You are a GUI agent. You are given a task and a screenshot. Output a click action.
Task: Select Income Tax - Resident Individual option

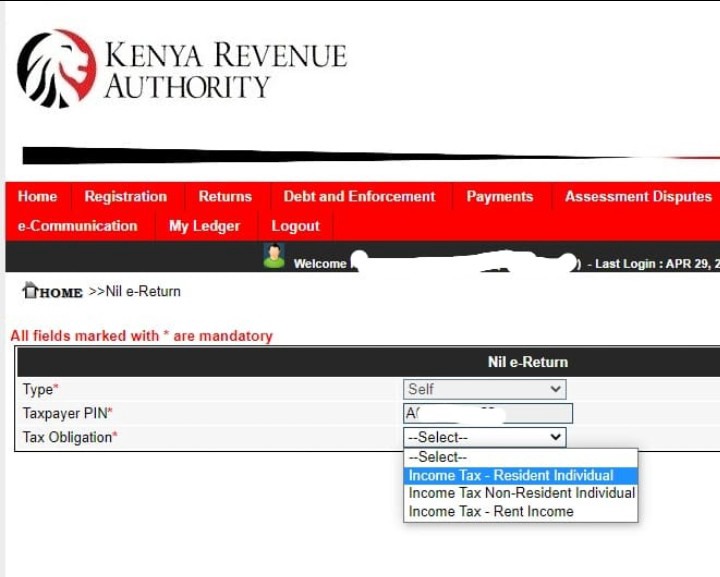(521, 475)
